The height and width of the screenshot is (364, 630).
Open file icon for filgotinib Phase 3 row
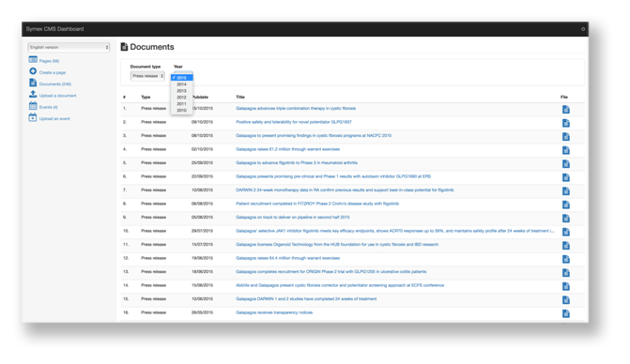coord(566,164)
